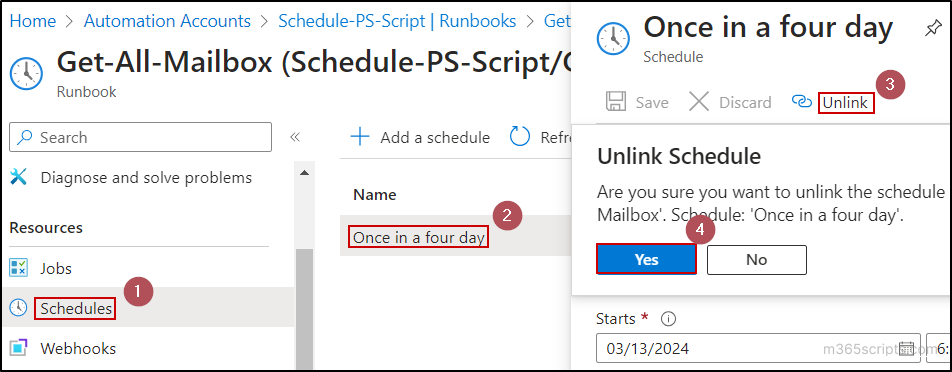Open Schedule-PS-Script | Runbooks breadcrumb

point(397,21)
